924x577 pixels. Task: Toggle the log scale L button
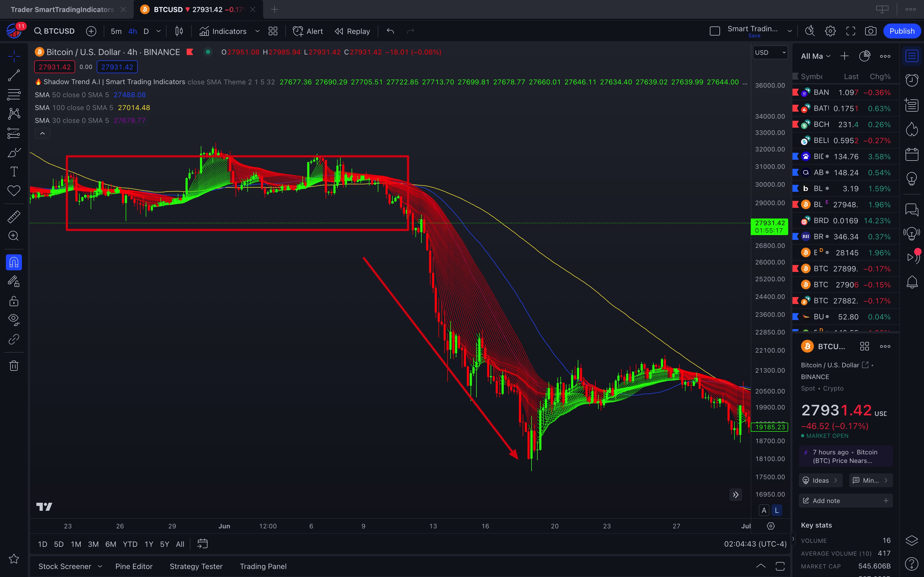[x=776, y=510]
